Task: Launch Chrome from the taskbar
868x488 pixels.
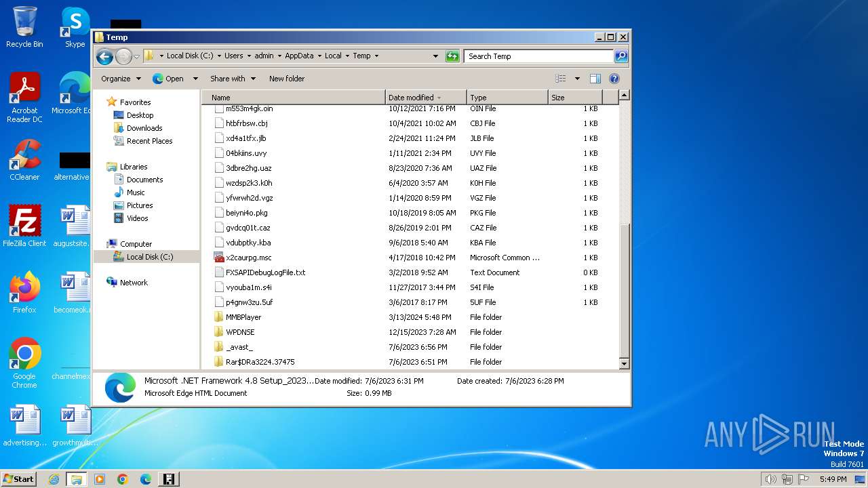Action: click(x=123, y=479)
